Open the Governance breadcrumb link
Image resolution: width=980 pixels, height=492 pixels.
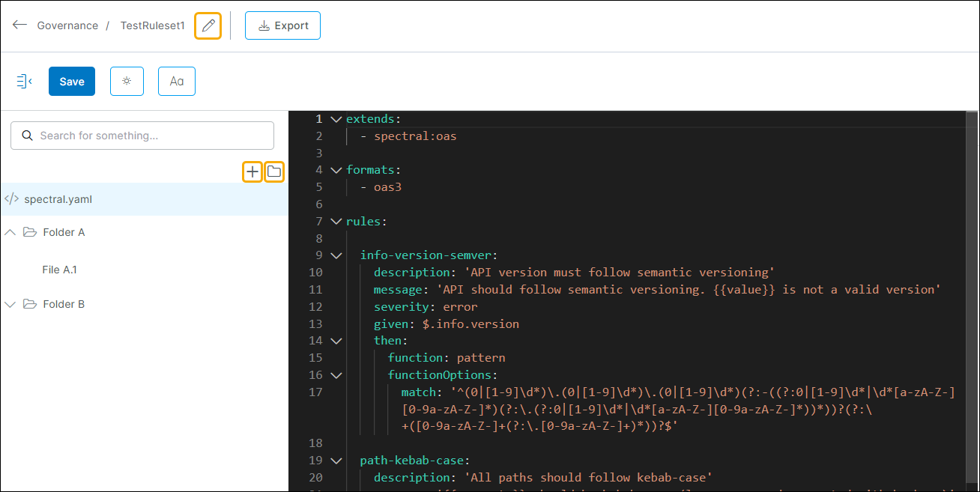(x=67, y=25)
